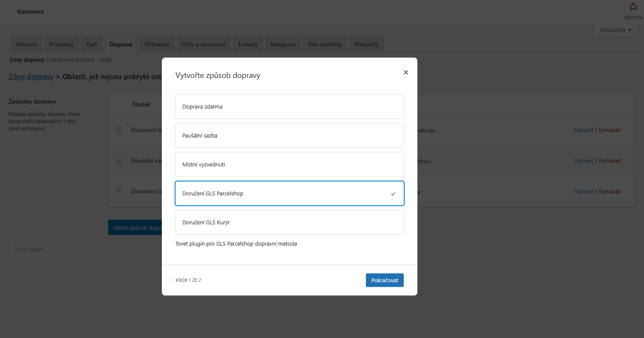The image size is (644, 338).
Task: Click the Toret plugin description text
Action: click(x=236, y=244)
